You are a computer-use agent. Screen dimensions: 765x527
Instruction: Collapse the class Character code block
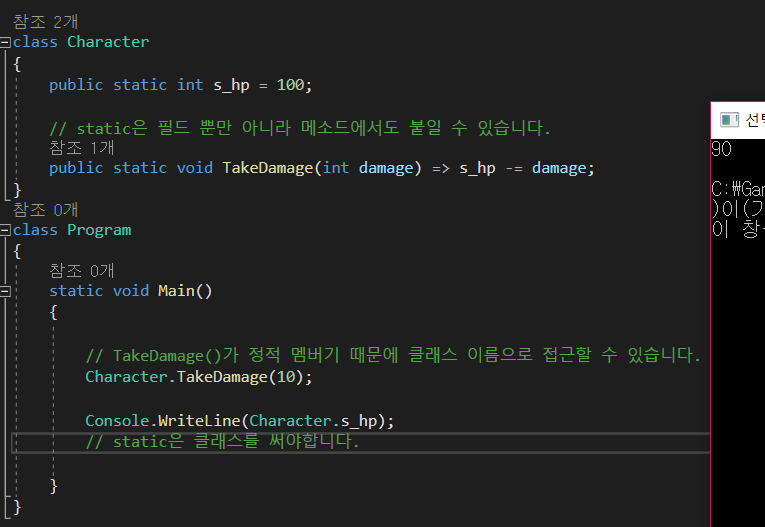5,42
